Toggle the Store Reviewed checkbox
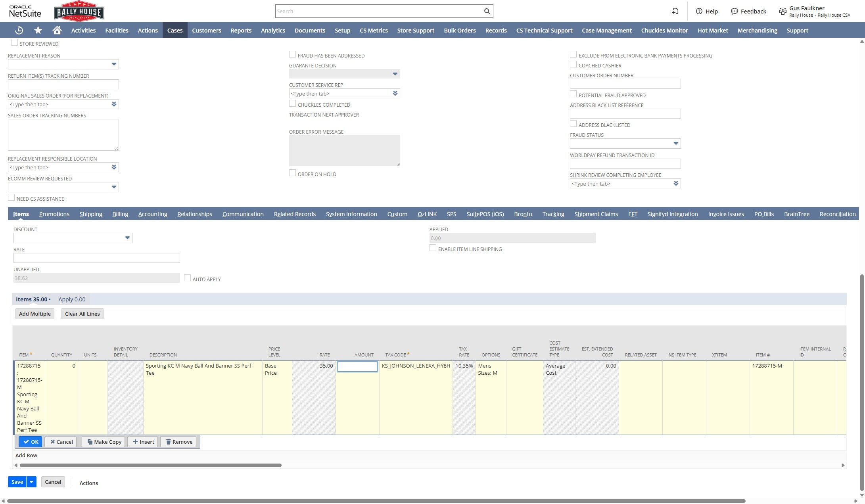This screenshot has height=504, width=865. (x=14, y=42)
